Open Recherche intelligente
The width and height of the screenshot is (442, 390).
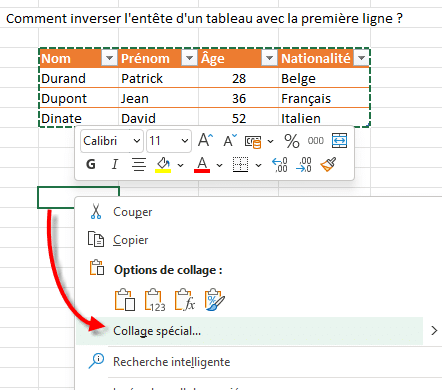coord(171,362)
